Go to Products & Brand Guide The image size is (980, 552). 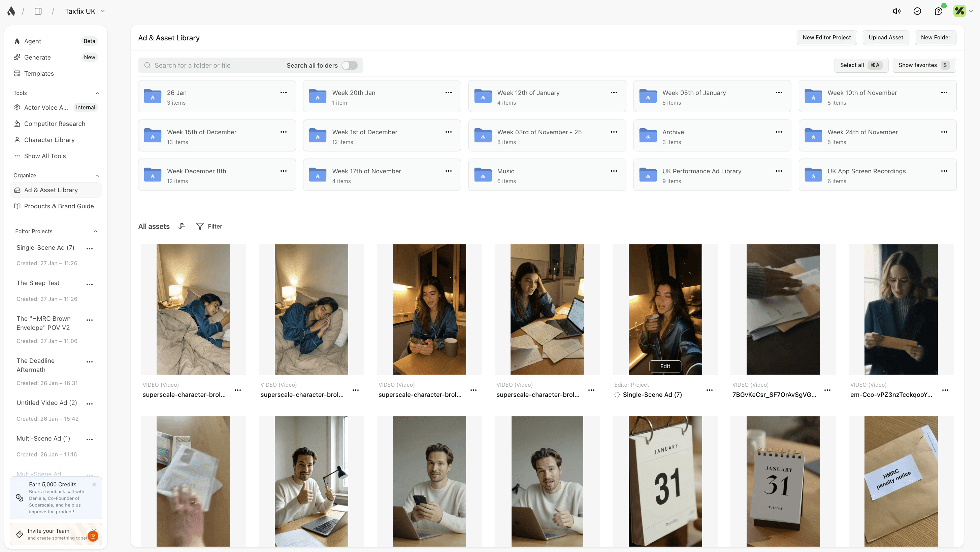pos(59,206)
